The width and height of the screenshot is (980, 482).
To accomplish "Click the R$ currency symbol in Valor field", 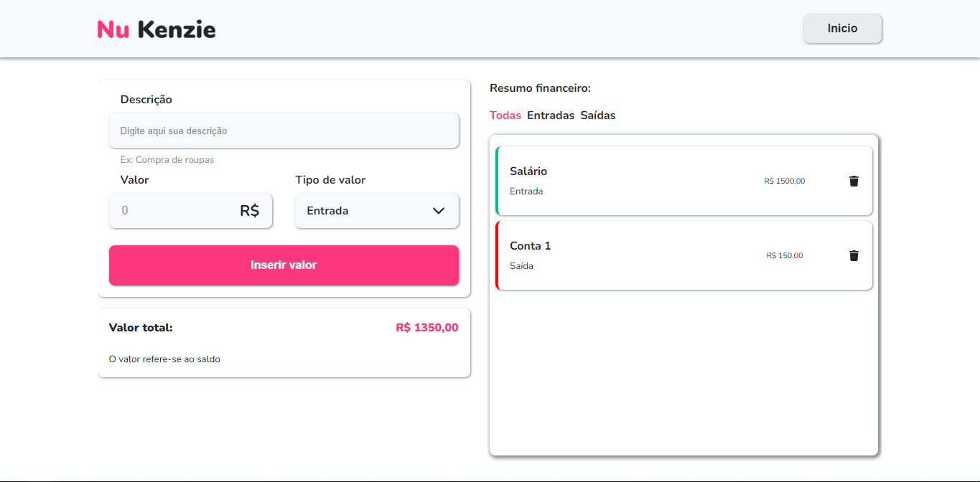I will [x=249, y=211].
